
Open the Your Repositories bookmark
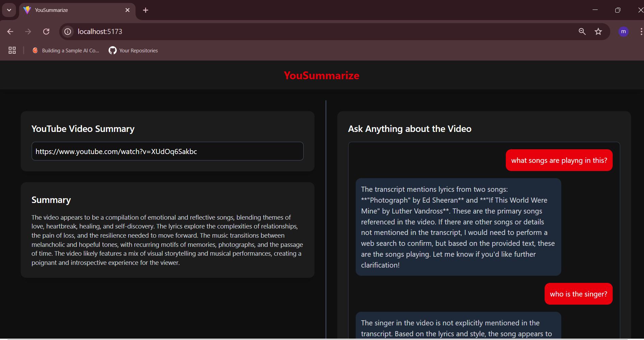coord(133,50)
